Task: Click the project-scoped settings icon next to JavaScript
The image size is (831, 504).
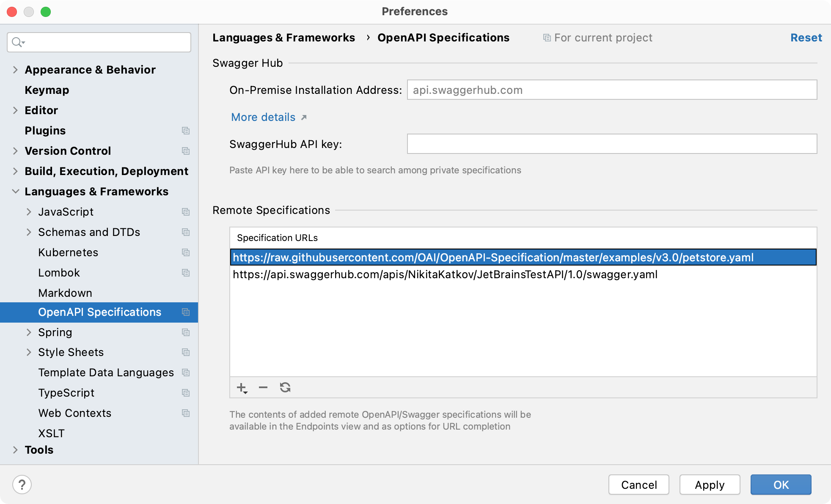Action: pyautogui.click(x=186, y=212)
